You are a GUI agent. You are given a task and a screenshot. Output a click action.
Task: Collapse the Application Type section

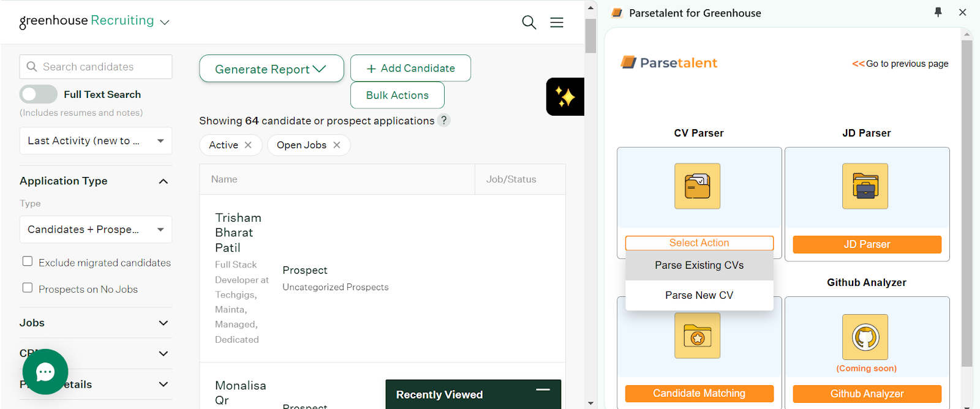pos(164,181)
